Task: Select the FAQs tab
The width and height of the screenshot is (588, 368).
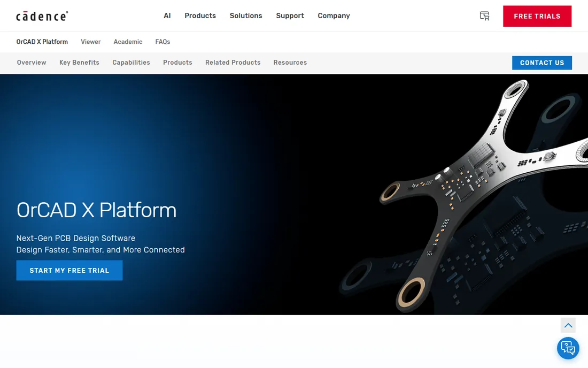Action: click(163, 42)
